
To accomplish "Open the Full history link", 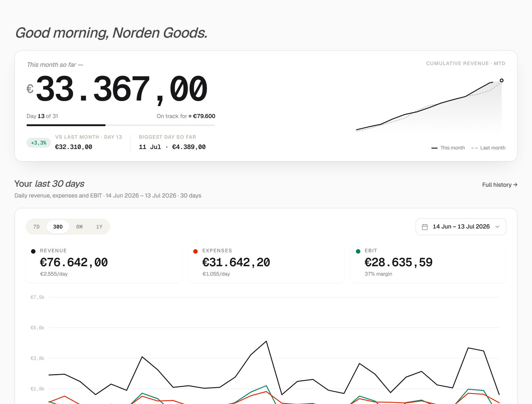I will point(500,185).
